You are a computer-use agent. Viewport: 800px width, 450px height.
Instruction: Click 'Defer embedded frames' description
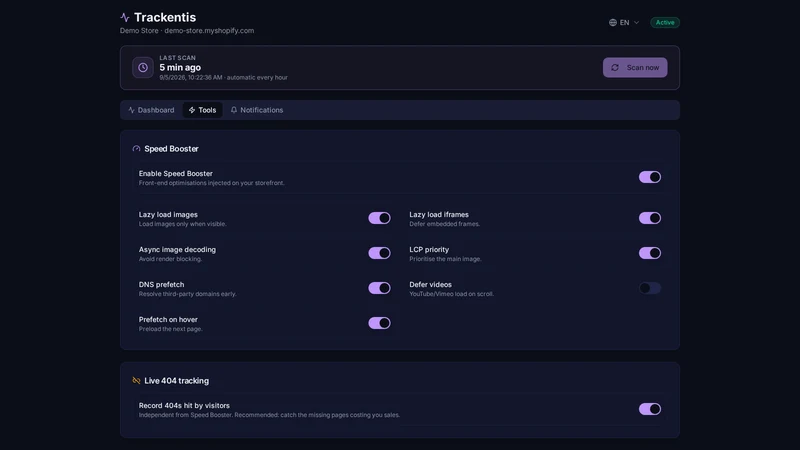coord(444,224)
